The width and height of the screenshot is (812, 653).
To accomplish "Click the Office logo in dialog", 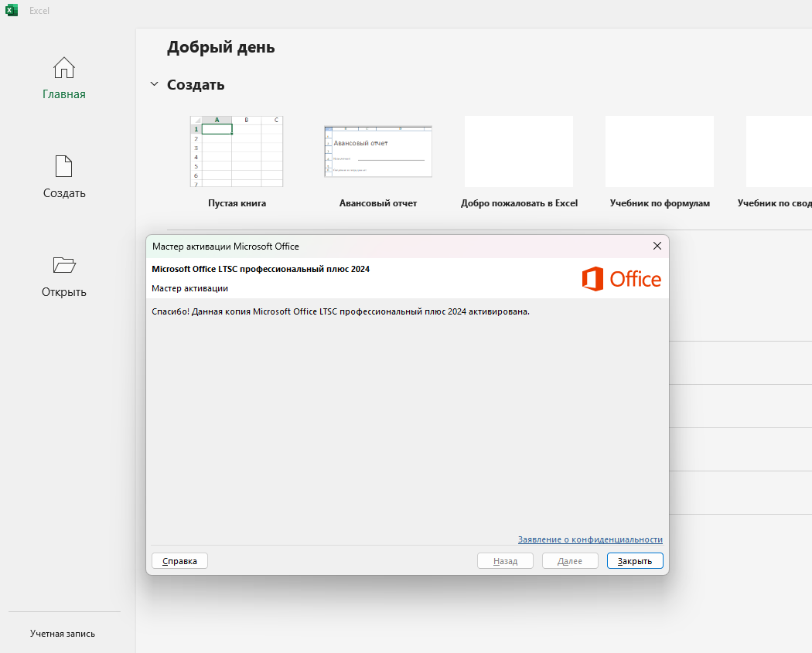I will pyautogui.click(x=622, y=279).
